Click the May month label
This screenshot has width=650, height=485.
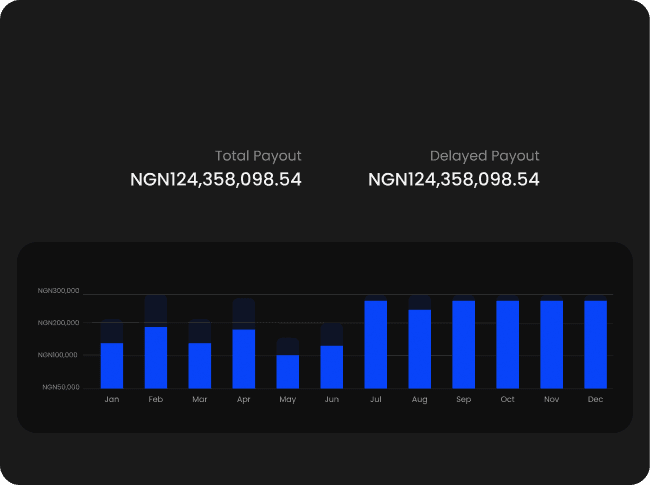click(288, 400)
